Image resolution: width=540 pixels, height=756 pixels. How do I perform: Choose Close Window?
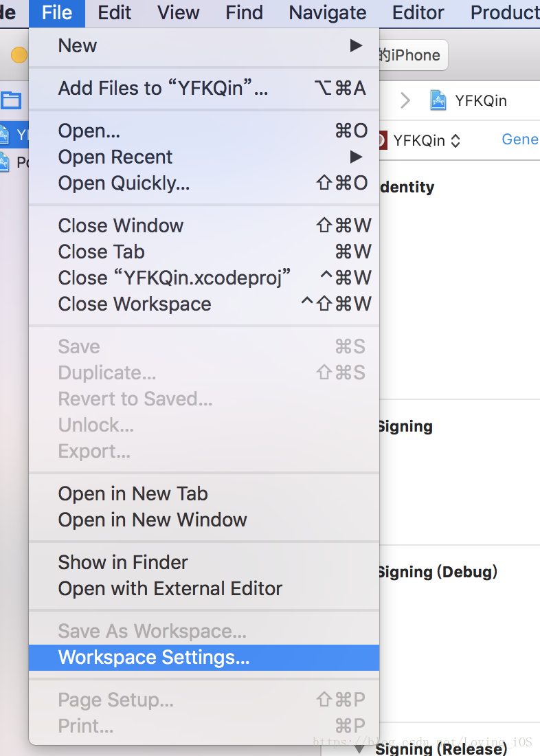coord(204,225)
